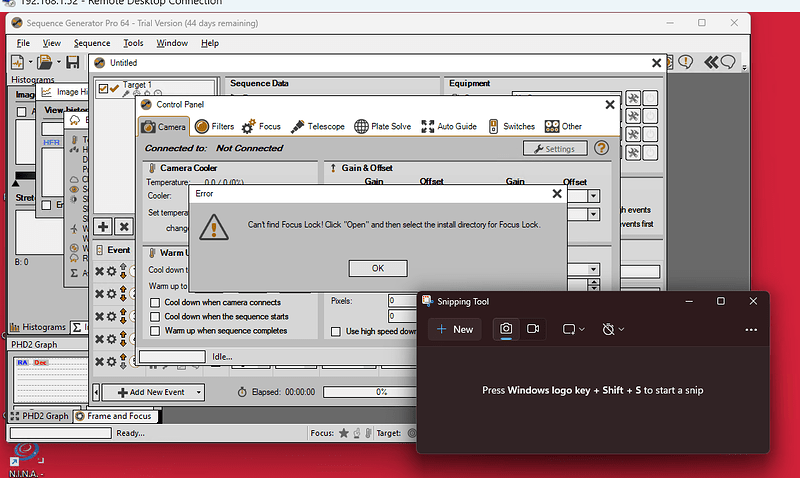The width and height of the screenshot is (800, 478).
Task: Switch to the Frame and Focus tab
Action: pos(114,416)
